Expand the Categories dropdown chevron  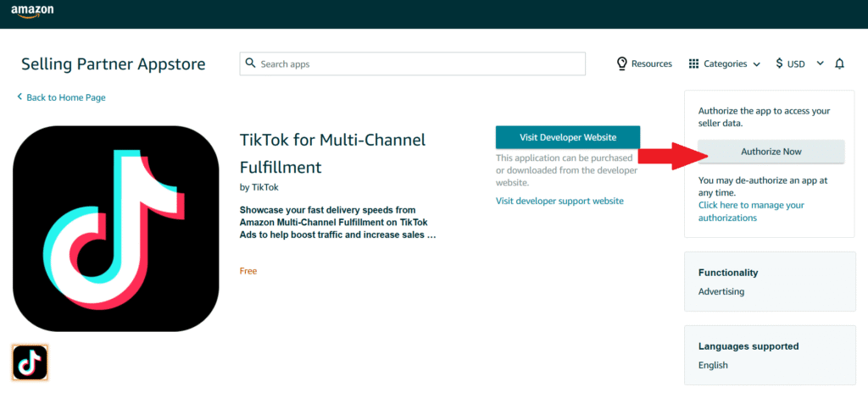click(x=756, y=64)
